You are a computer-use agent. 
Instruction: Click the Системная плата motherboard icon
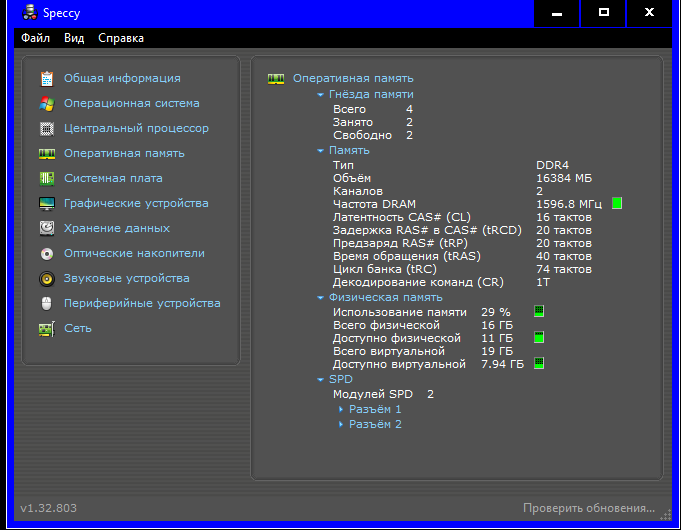[46, 178]
